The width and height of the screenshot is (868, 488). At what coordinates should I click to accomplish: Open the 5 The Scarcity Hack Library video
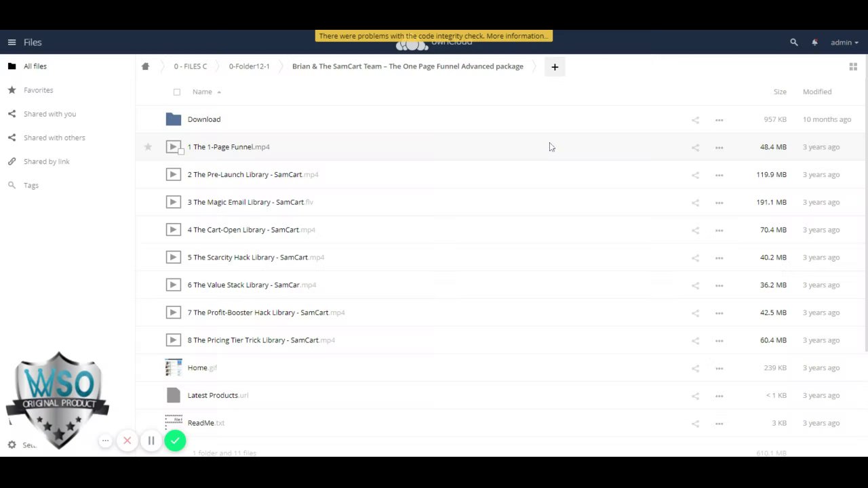(256, 258)
